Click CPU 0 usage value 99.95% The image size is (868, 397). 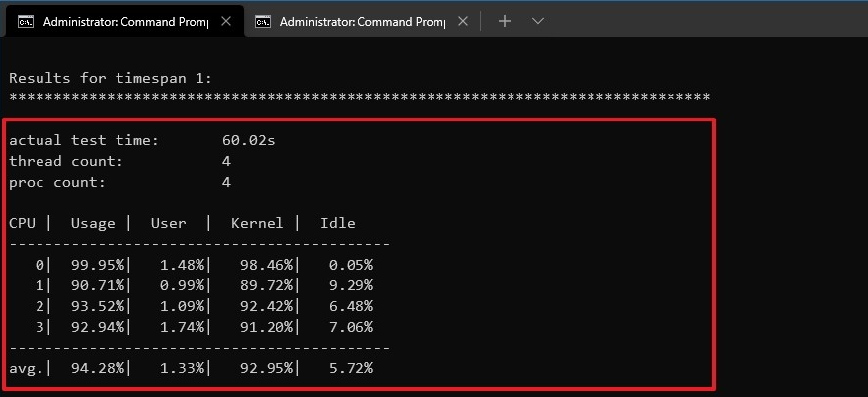pyautogui.click(x=97, y=265)
